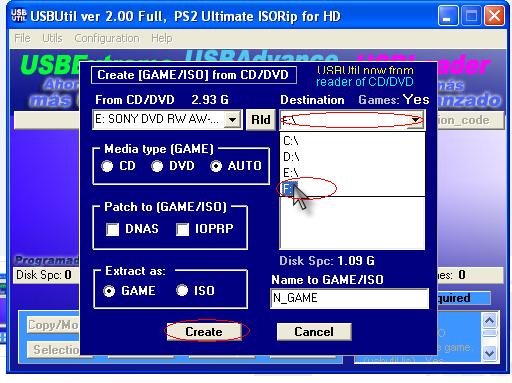Screen dimensions: 512x383
Task: Pick C:\ in the destination list
Action: point(352,141)
